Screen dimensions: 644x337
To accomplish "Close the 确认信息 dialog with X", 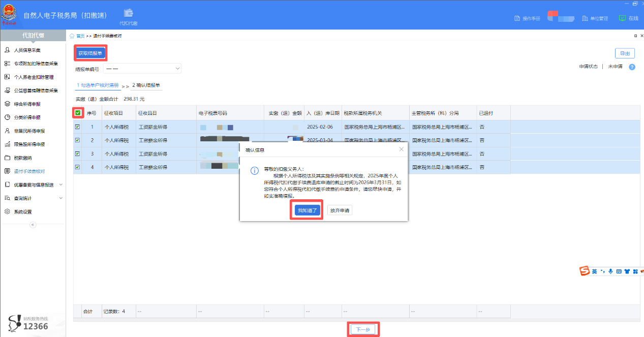I will tap(401, 149).
